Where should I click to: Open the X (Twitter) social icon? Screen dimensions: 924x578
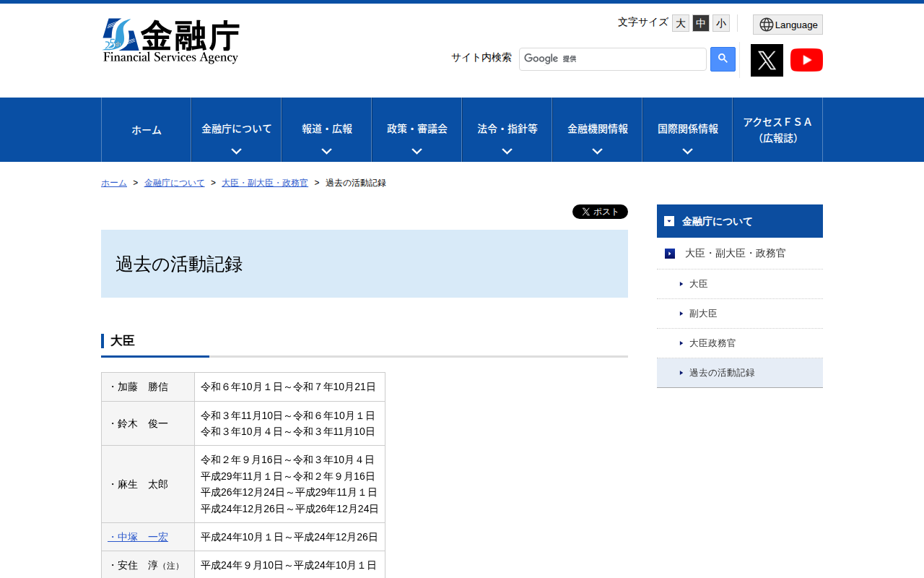coord(767,60)
